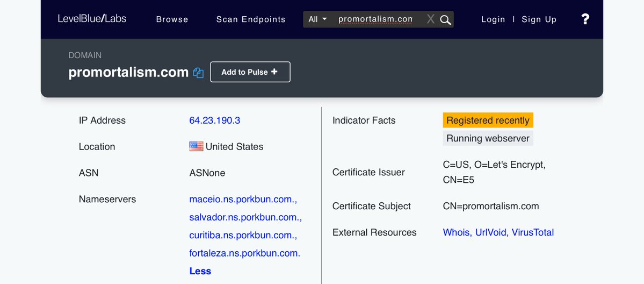The height and width of the screenshot is (284, 644).
Task: Open the Whois external resource
Action: (x=457, y=232)
